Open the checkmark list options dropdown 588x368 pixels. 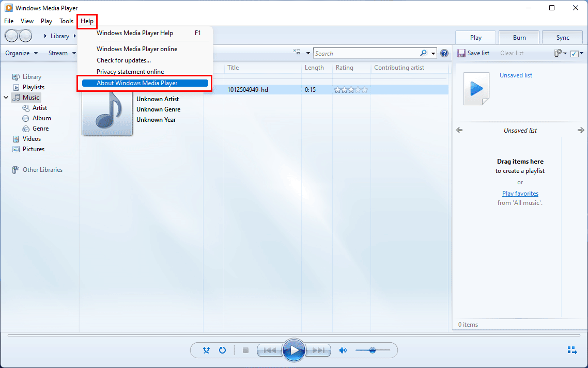click(577, 53)
